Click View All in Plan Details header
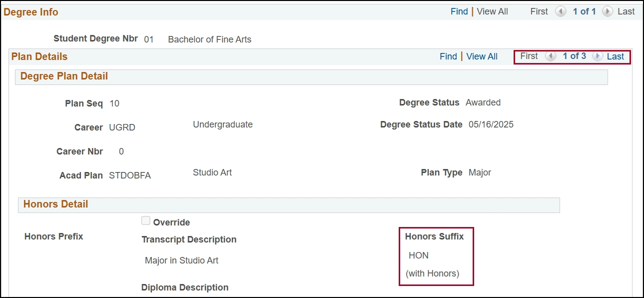The width and height of the screenshot is (644, 298). click(482, 56)
